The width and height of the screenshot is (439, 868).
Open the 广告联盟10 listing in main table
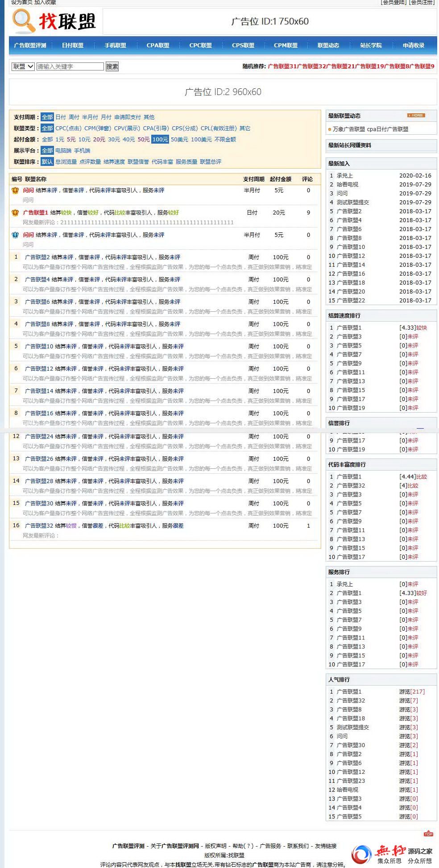coord(39,347)
